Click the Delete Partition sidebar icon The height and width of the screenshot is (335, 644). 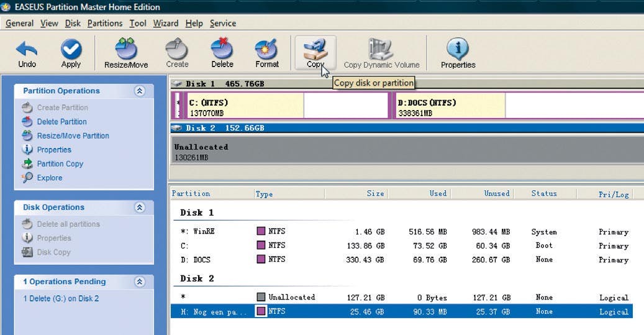pos(27,121)
